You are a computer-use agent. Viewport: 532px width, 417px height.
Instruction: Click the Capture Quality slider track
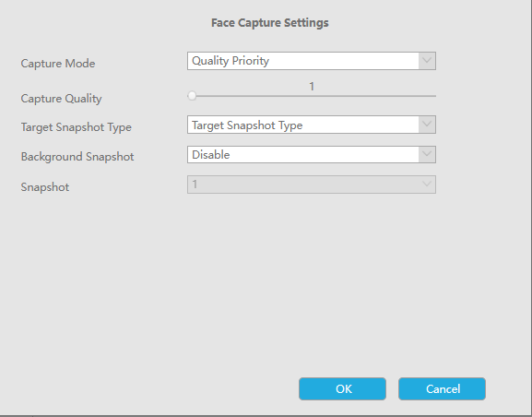tap(312, 96)
